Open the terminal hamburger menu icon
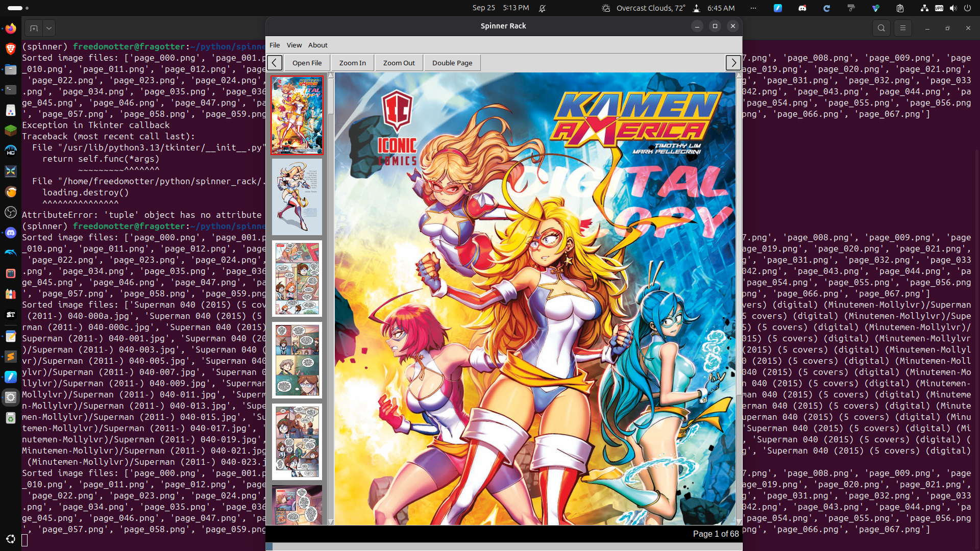Screen dimensions: 980x551 point(902,29)
